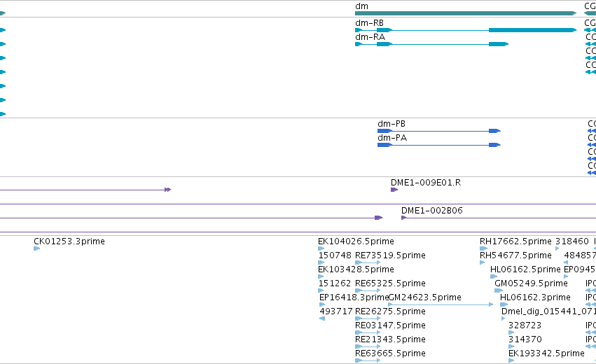The image size is (596, 364).
Task: Click the RH54677.5prime EST label
Action: pyautogui.click(x=515, y=255)
